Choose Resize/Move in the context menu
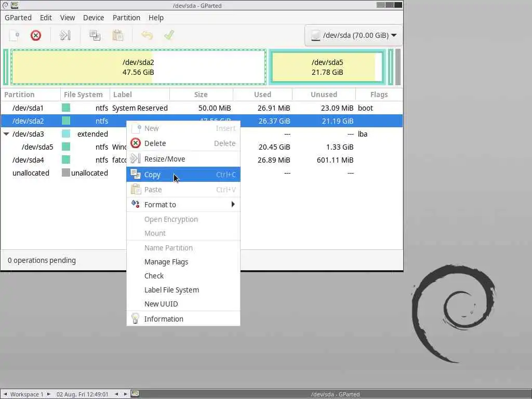 [183, 159]
